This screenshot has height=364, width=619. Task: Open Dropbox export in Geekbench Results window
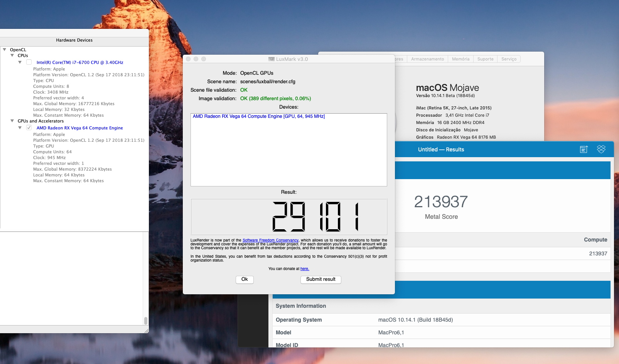tap(601, 149)
